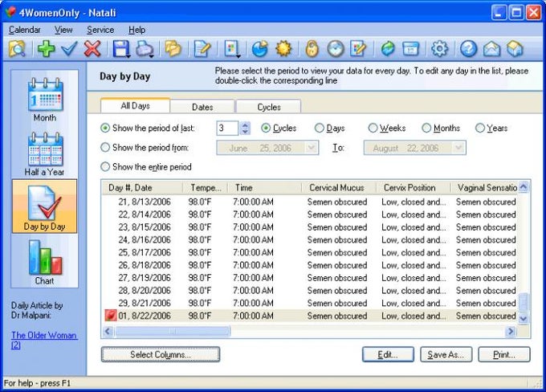The image size is (546, 392).
Task: Click the blue question mark help icon
Action: (468, 48)
